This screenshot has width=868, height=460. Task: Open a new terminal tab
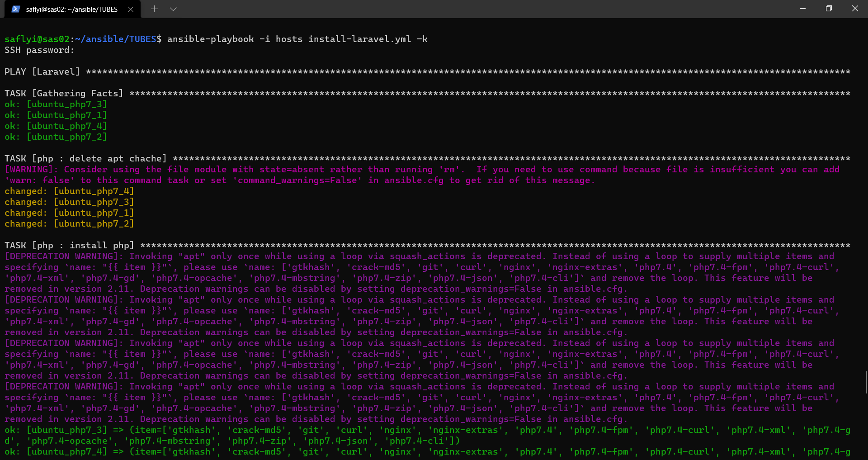154,9
